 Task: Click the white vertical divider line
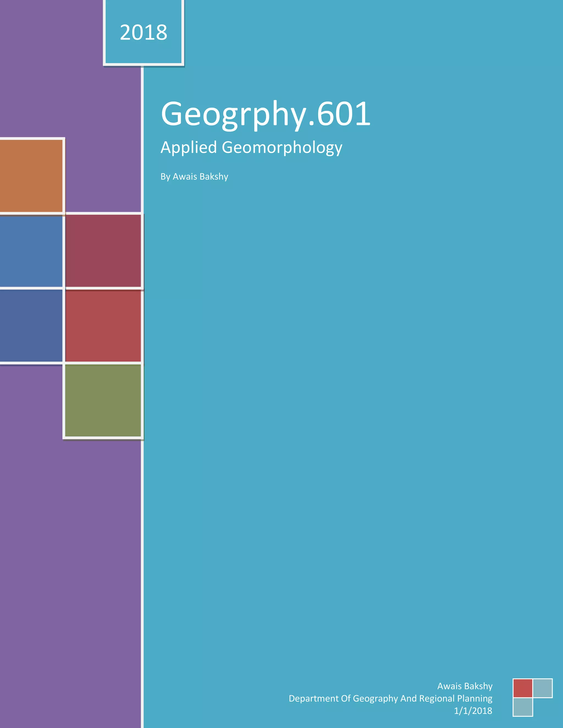tap(142, 567)
